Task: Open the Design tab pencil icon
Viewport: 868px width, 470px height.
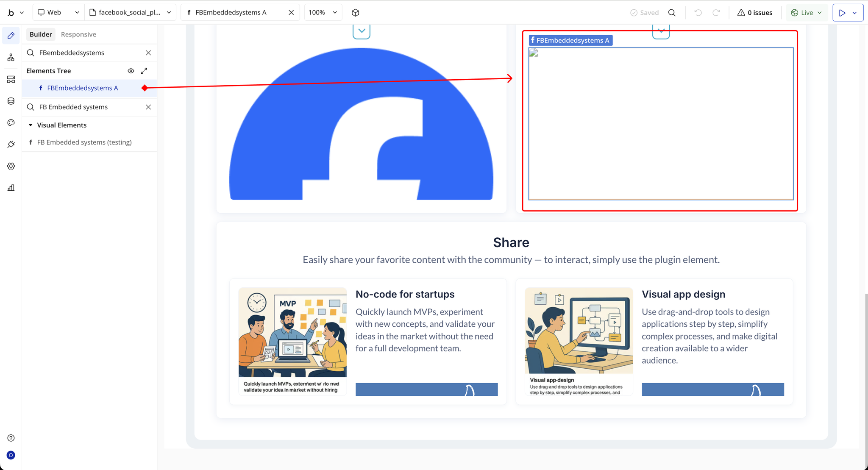Action: pyautogui.click(x=11, y=36)
